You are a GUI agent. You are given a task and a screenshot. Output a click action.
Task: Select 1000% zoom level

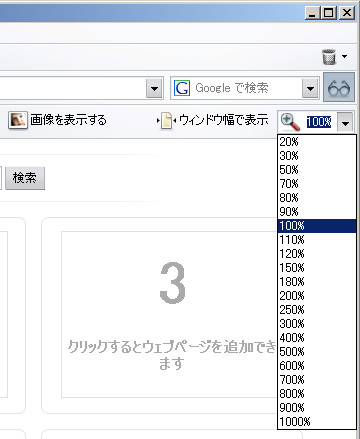coord(317,422)
